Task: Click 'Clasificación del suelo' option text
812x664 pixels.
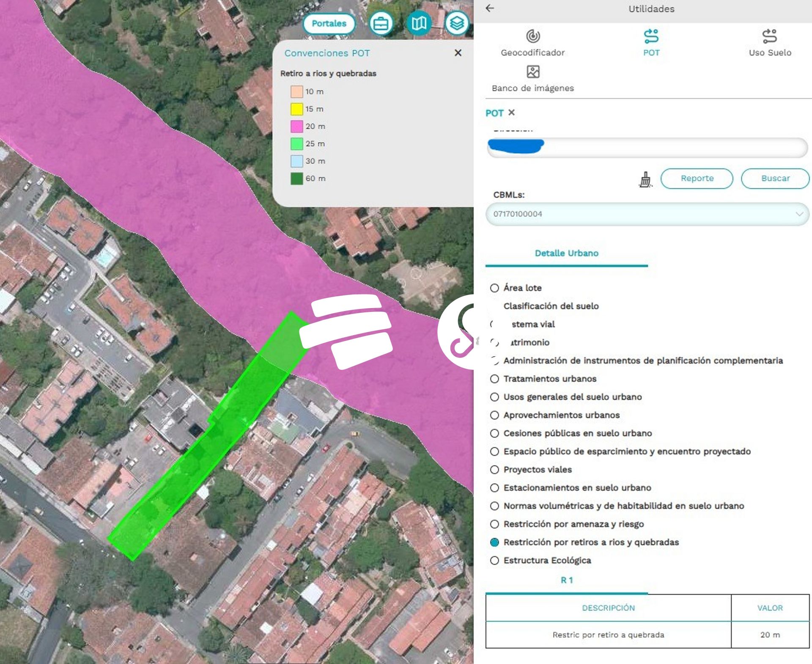Action: 551,306
